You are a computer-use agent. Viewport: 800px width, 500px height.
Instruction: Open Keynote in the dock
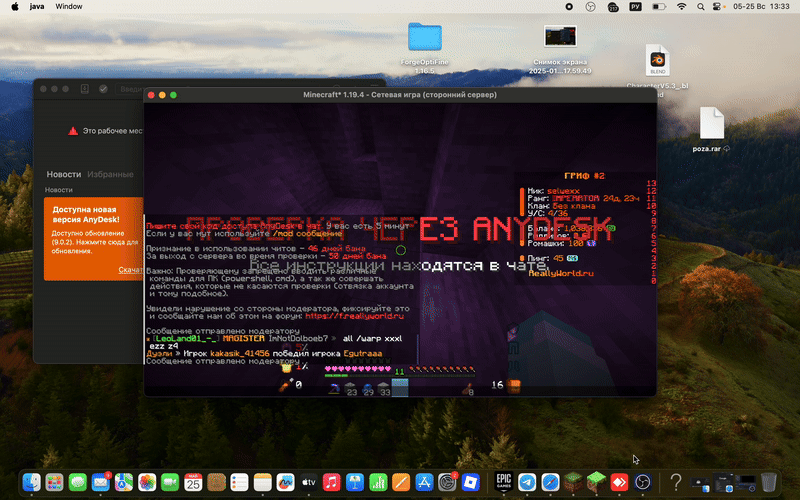click(355, 482)
